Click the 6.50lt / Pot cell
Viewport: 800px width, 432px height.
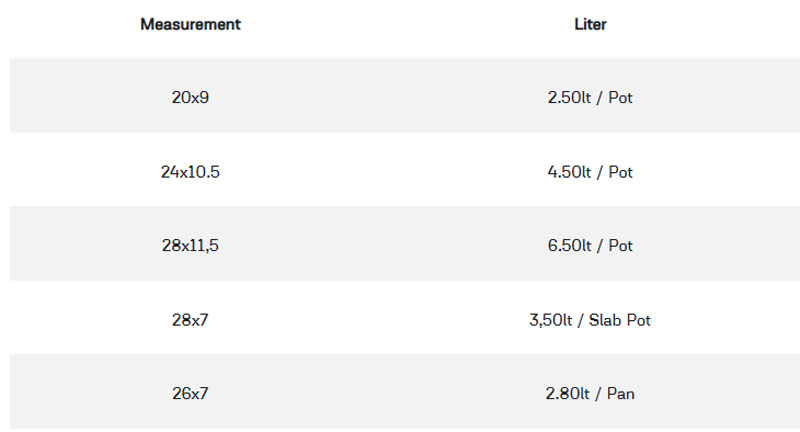point(590,246)
